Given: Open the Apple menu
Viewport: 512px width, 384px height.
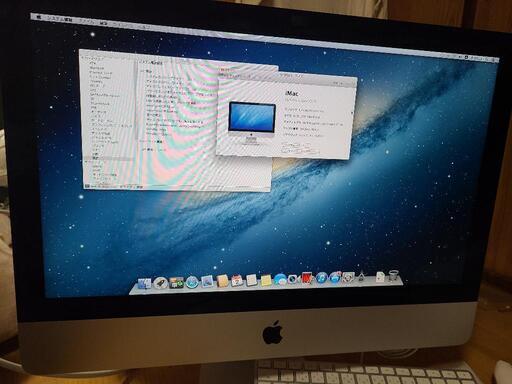Looking at the screenshot, I should pyautogui.click(x=38, y=17).
